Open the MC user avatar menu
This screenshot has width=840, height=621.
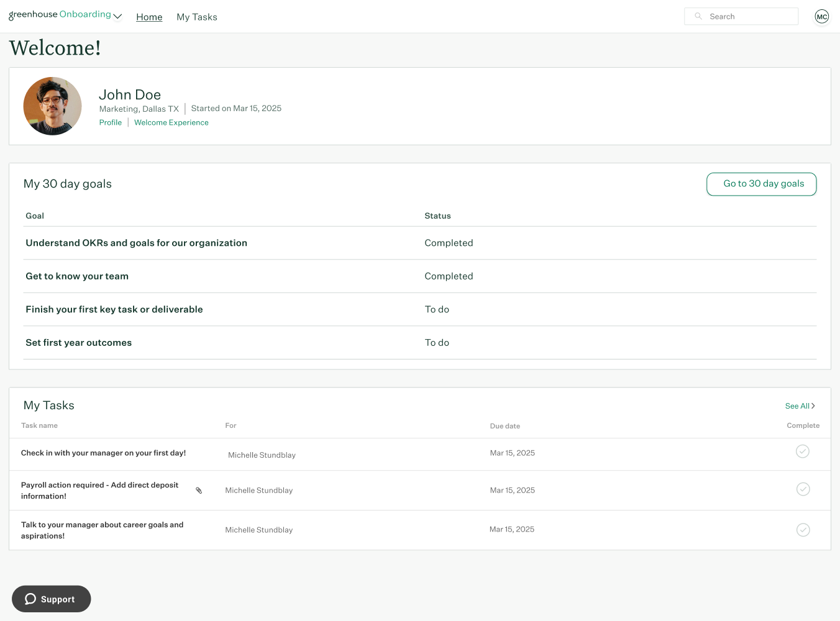click(821, 17)
